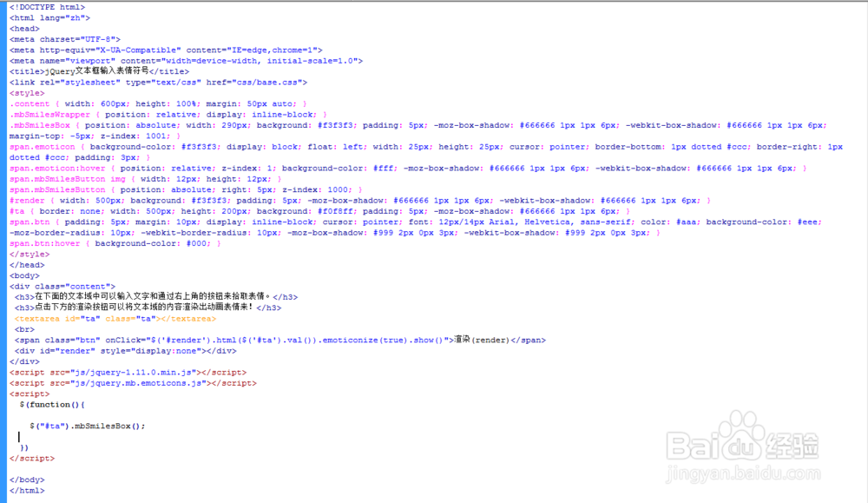Click the .mbSmilesWrapper CSS rule
The image size is (868, 503).
coord(168,115)
